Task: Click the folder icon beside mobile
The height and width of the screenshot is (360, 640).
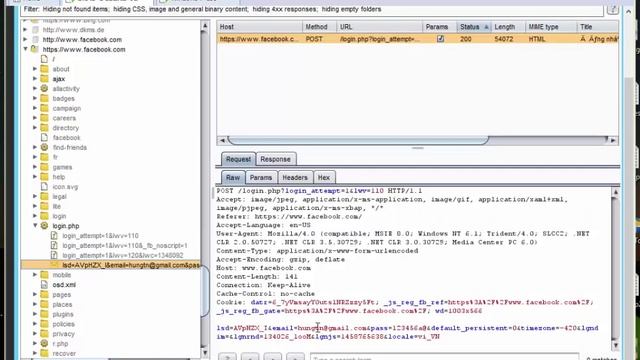Action: (44, 275)
